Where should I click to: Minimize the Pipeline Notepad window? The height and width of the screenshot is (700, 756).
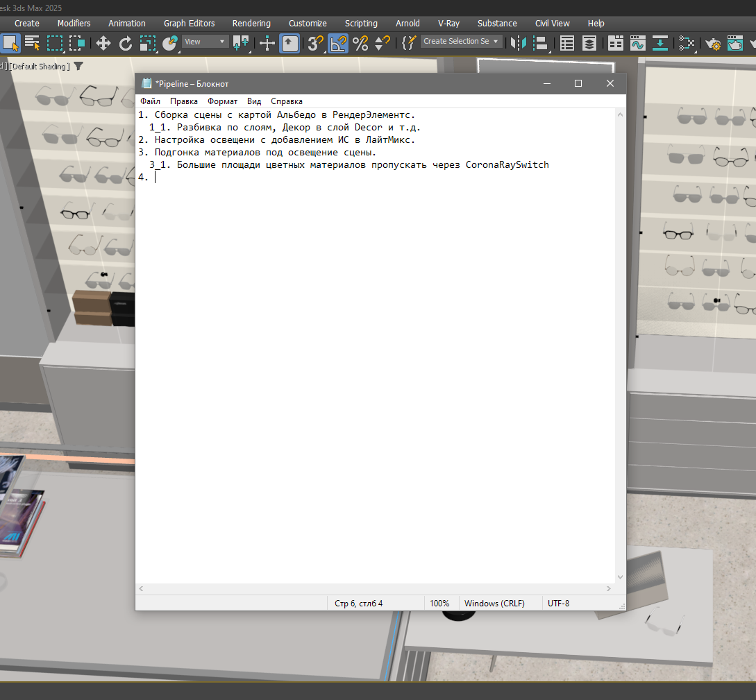[547, 83]
